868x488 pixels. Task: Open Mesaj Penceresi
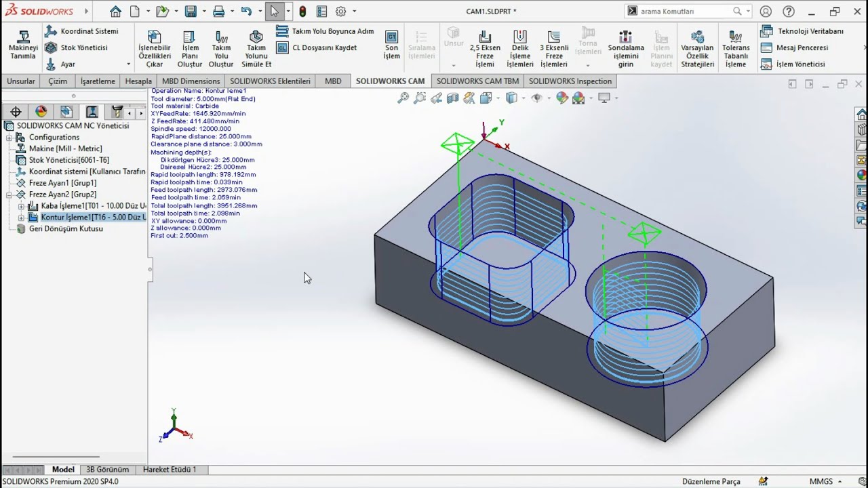click(x=794, y=47)
